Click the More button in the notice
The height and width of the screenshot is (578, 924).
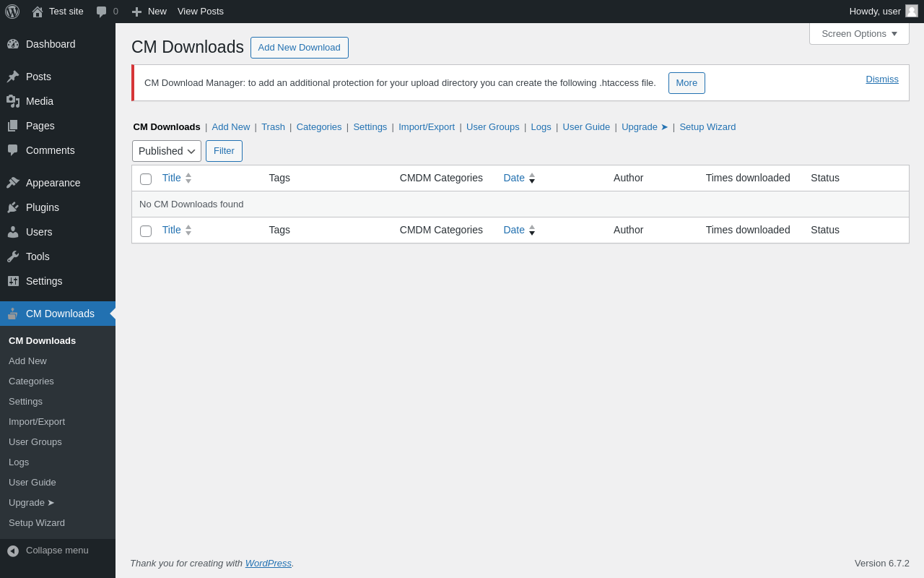[687, 83]
